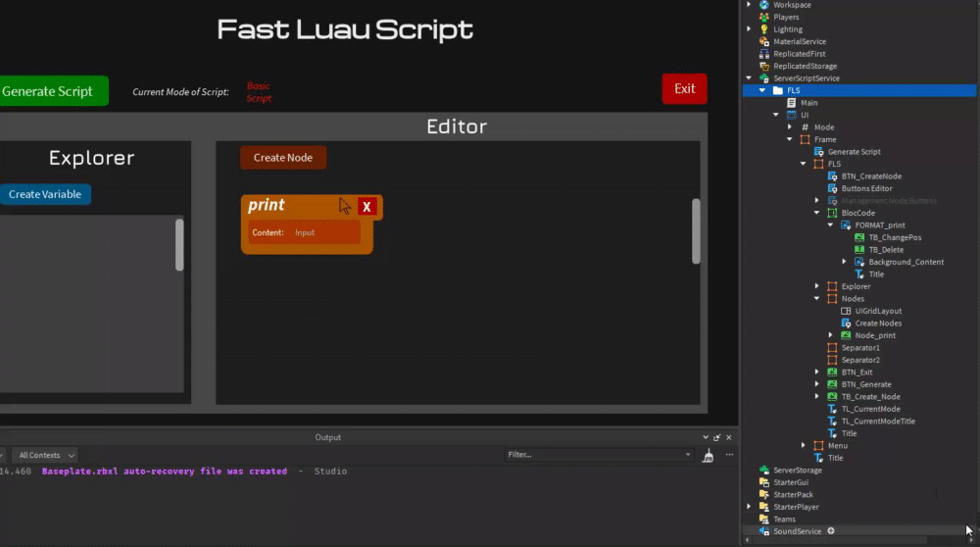Viewport: 980px width, 547px height.
Task: Click the Create Node button
Action: coord(283,158)
